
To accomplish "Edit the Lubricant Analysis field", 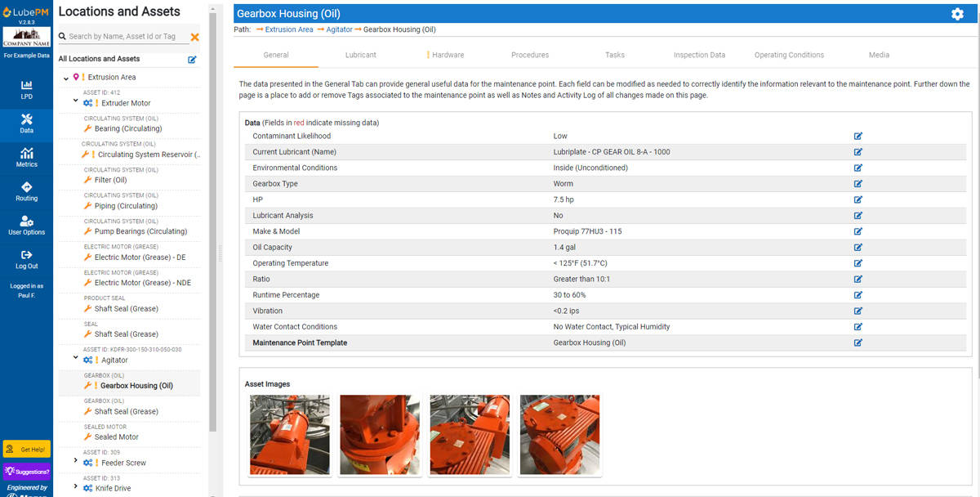I will click(x=858, y=216).
